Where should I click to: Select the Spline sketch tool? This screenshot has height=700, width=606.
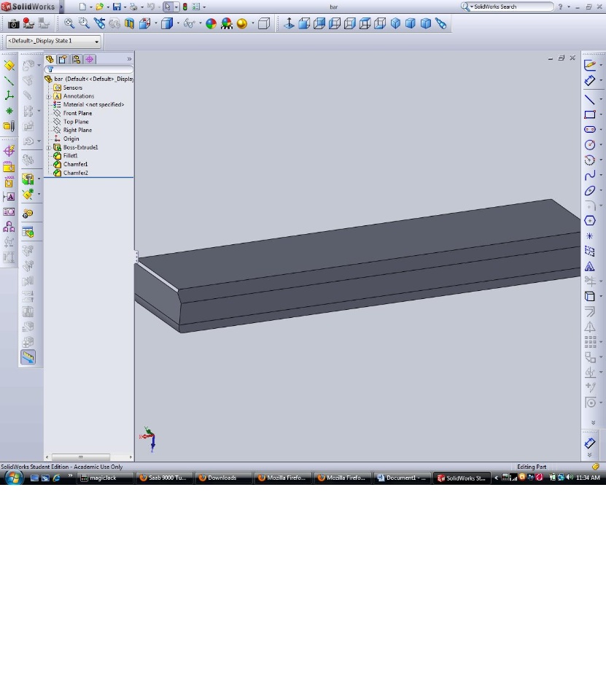[x=589, y=175]
